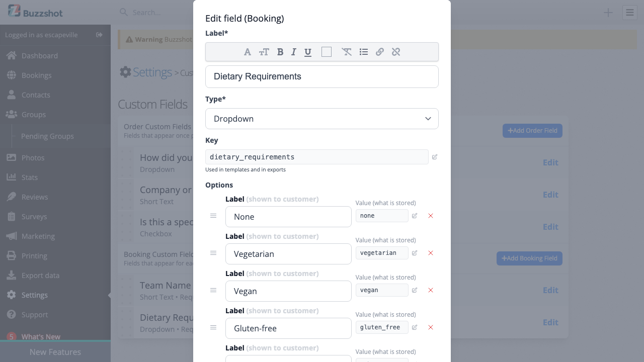Open Contacts in the sidebar

click(x=55, y=95)
